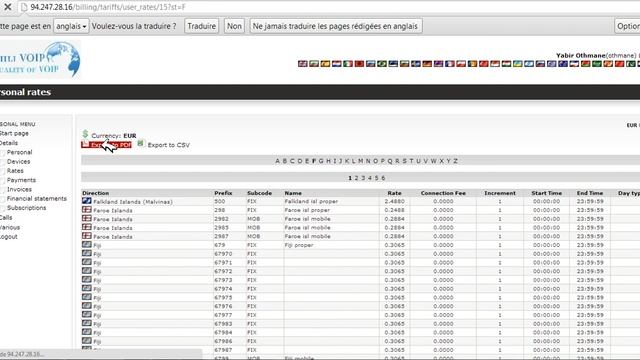Open Details in the sidebar menu
Screen dimensions: 640x360
(9, 143)
